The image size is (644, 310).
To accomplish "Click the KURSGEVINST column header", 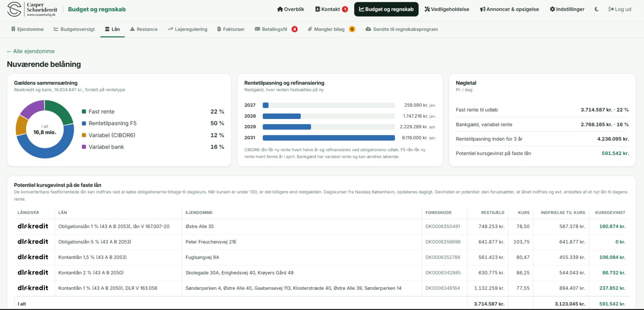I will pos(610,212).
